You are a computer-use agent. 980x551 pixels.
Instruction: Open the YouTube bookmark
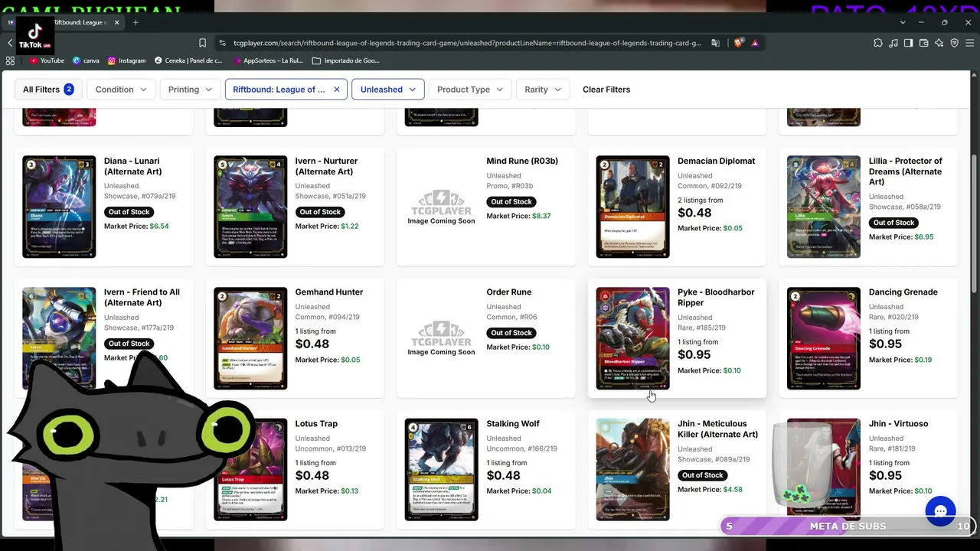click(x=47, y=60)
